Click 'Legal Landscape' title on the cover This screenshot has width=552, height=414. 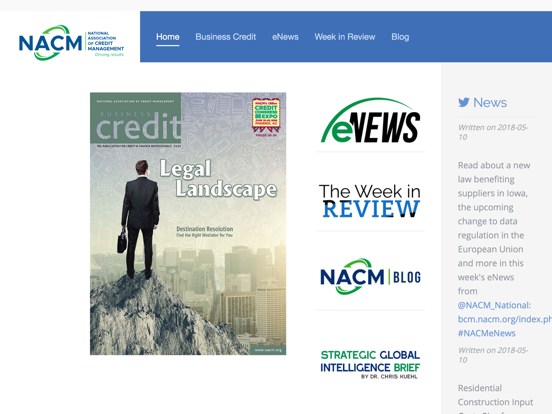pos(218,179)
